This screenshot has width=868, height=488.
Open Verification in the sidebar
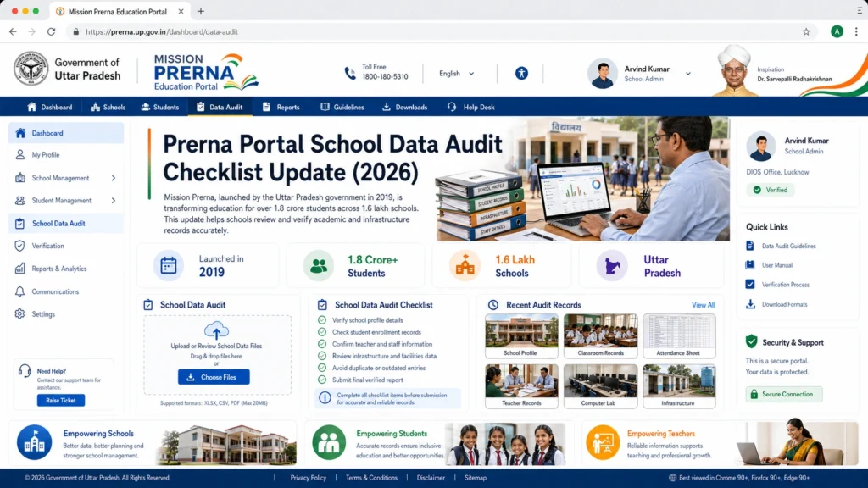(66, 246)
